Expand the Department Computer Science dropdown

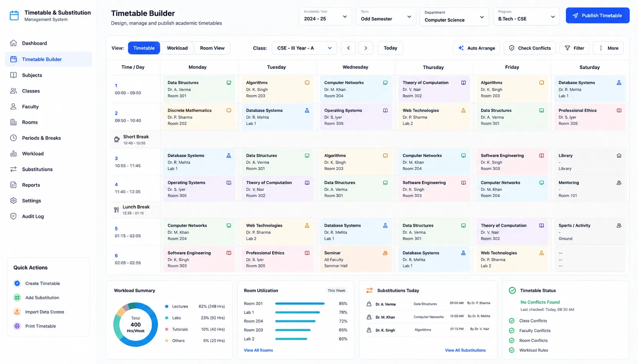tap(454, 17)
